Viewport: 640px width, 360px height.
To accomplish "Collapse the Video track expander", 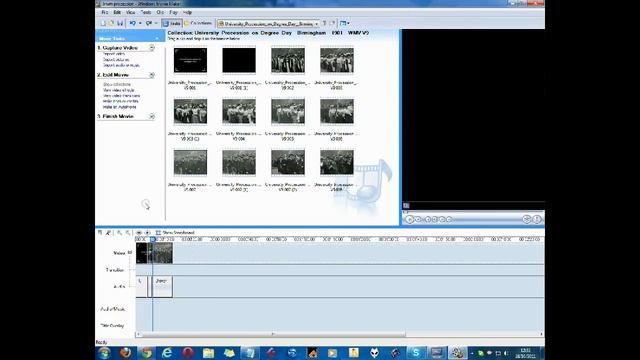I will [130, 253].
